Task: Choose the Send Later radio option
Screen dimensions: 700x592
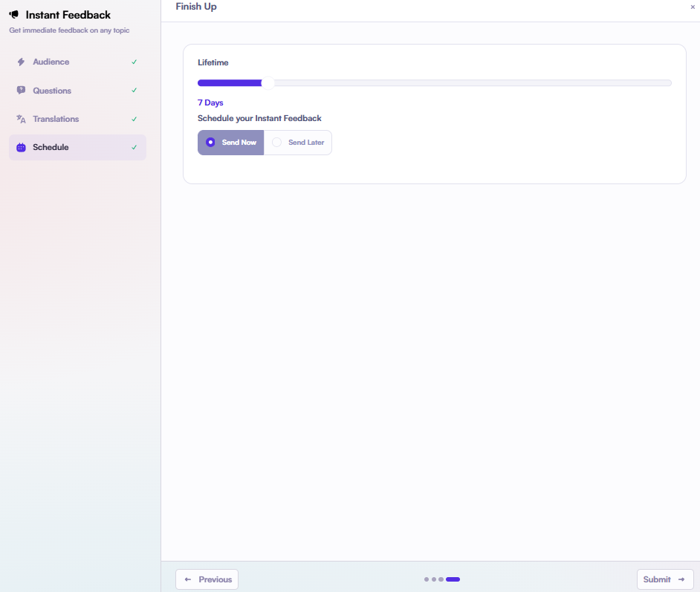Action: 298,143
